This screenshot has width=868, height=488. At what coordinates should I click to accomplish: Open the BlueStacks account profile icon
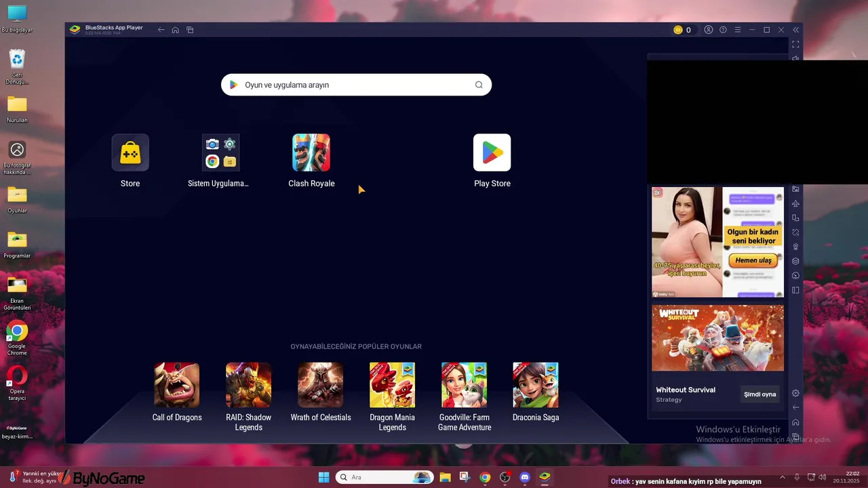pyautogui.click(x=709, y=30)
